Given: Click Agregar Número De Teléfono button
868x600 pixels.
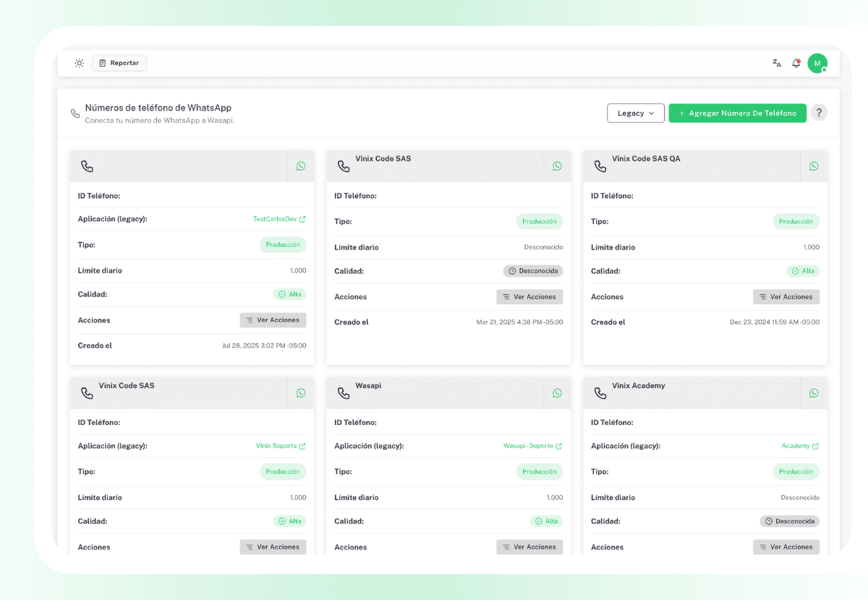Looking at the screenshot, I should (737, 113).
